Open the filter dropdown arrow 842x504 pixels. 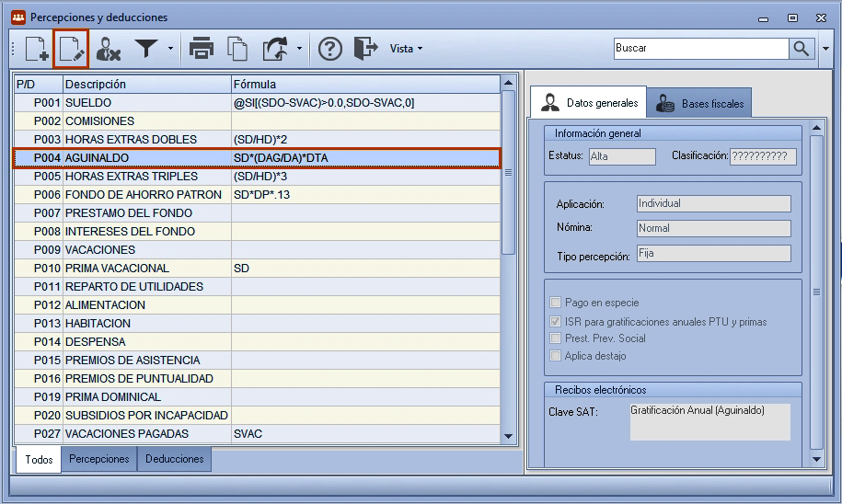pyautogui.click(x=170, y=49)
